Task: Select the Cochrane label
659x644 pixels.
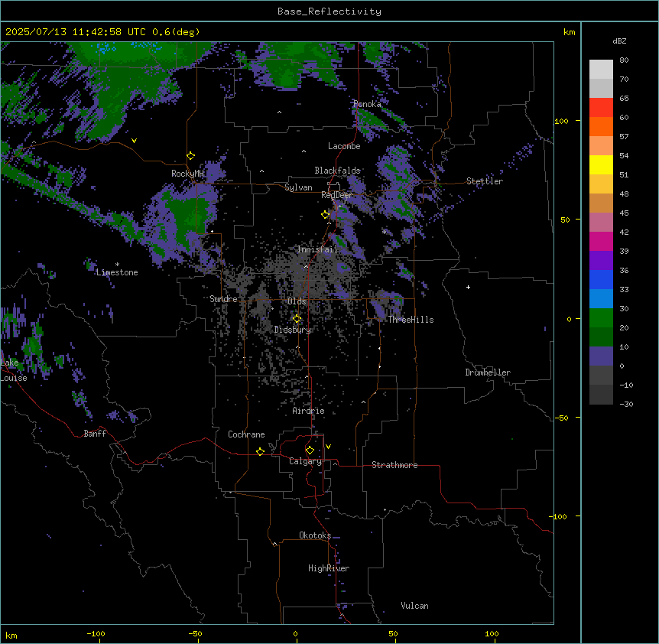Action: click(246, 434)
